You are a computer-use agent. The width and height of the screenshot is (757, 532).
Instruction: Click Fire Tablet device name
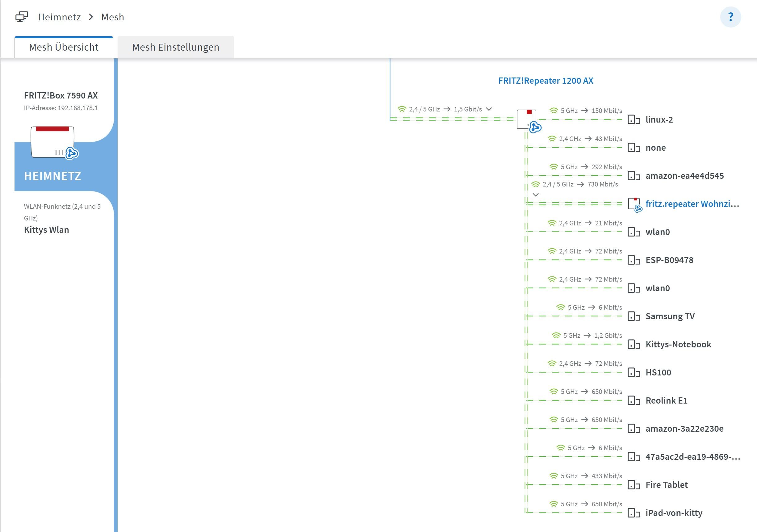[667, 484]
